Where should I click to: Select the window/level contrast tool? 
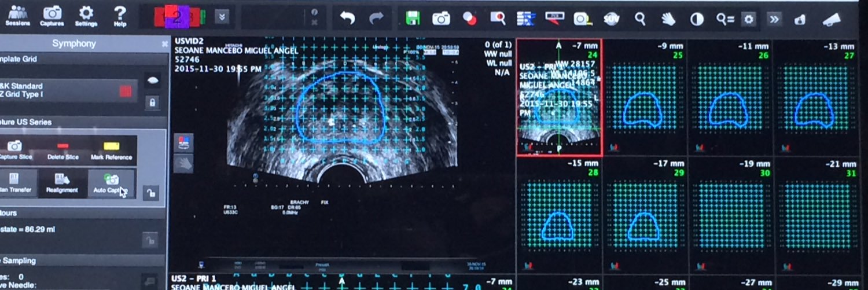pyautogui.click(x=697, y=19)
